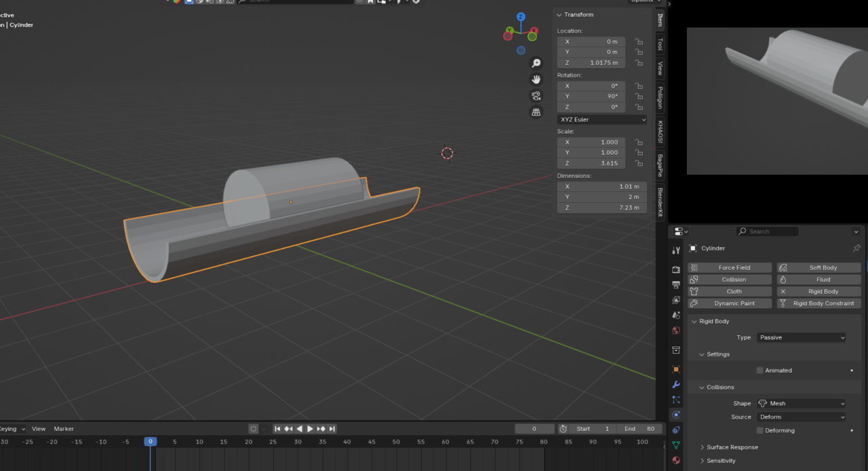Viewport: 868px width, 471px height.
Task: Click the animate dot beside Deforming
Action: 852,430
